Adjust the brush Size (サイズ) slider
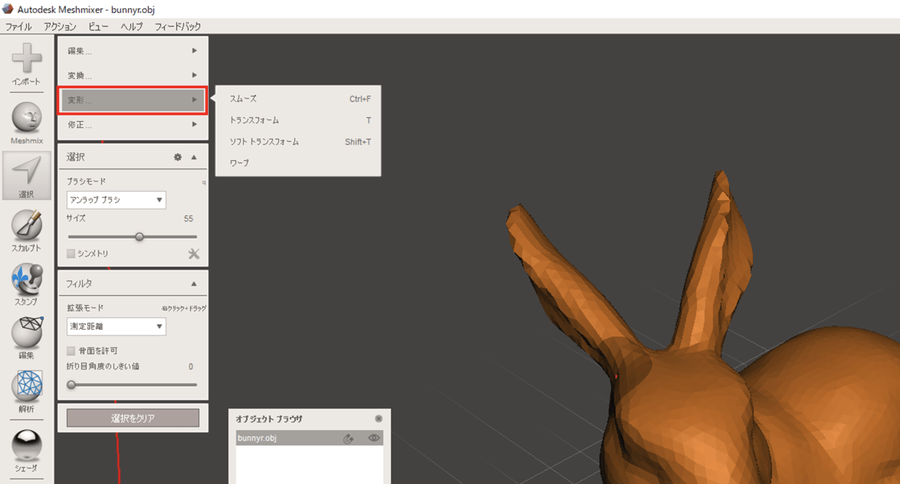Viewport: 900px width, 484px height. pyautogui.click(x=139, y=237)
